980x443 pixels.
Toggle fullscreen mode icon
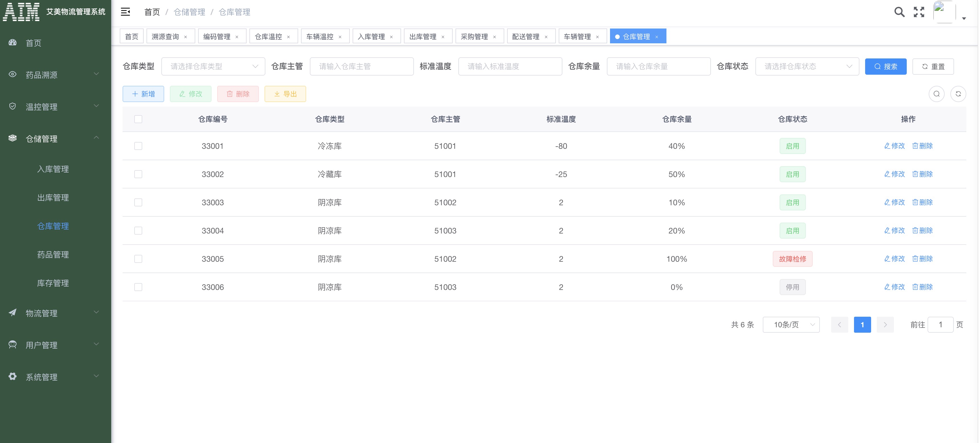tap(919, 12)
